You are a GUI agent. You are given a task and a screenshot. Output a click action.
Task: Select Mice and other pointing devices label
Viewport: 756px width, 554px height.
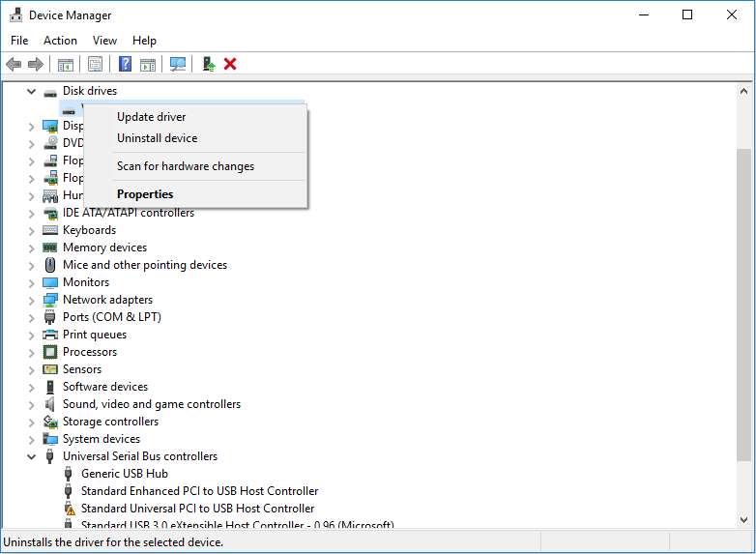pyautogui.click(x=145, y=265)
